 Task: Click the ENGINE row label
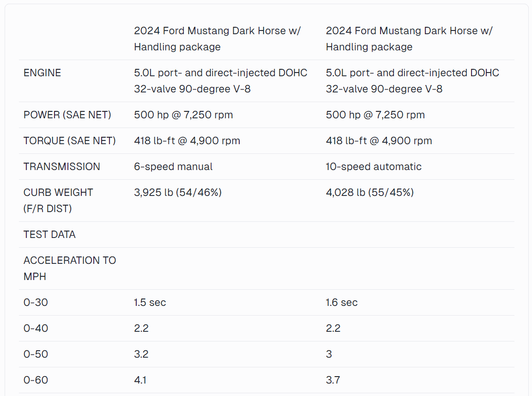coord(42,73)
